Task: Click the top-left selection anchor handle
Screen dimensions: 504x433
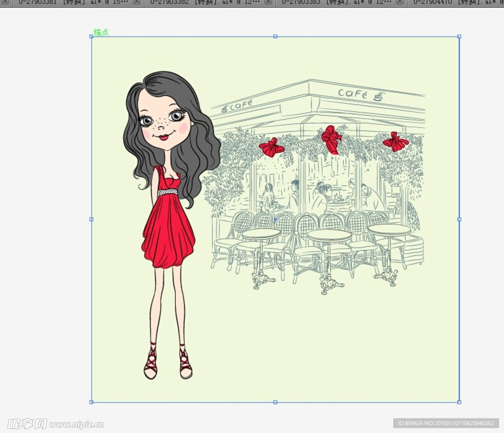Action: tap(91, 36)
